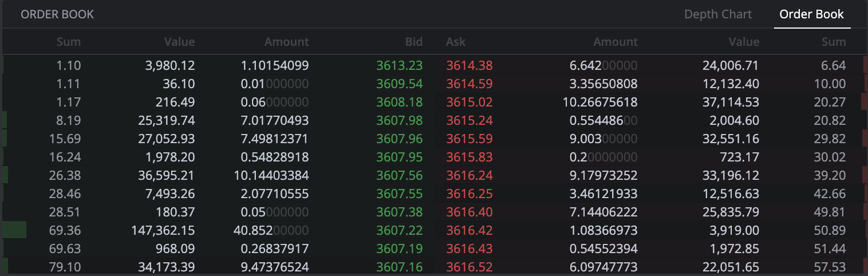868x276 pixels.
Task: Select the bid price 3607.16
Action: point(399,267)
